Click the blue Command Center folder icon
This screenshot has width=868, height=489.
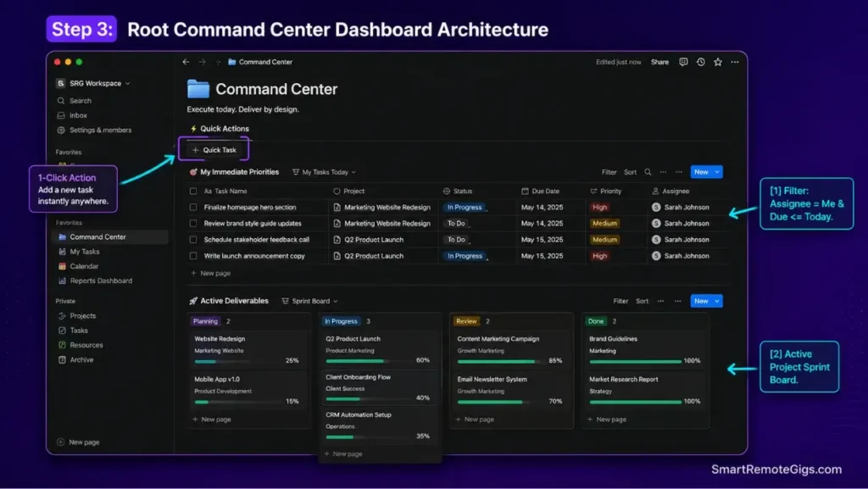pos(198,89)
